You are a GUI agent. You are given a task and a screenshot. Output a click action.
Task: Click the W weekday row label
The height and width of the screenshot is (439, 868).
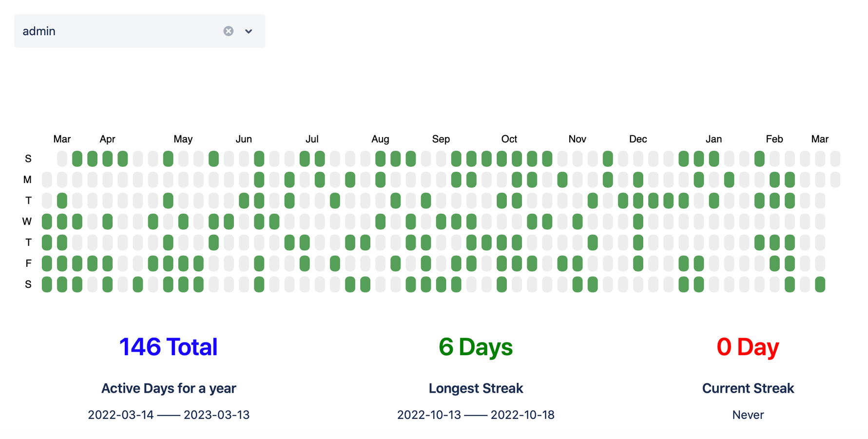point(27,221)
